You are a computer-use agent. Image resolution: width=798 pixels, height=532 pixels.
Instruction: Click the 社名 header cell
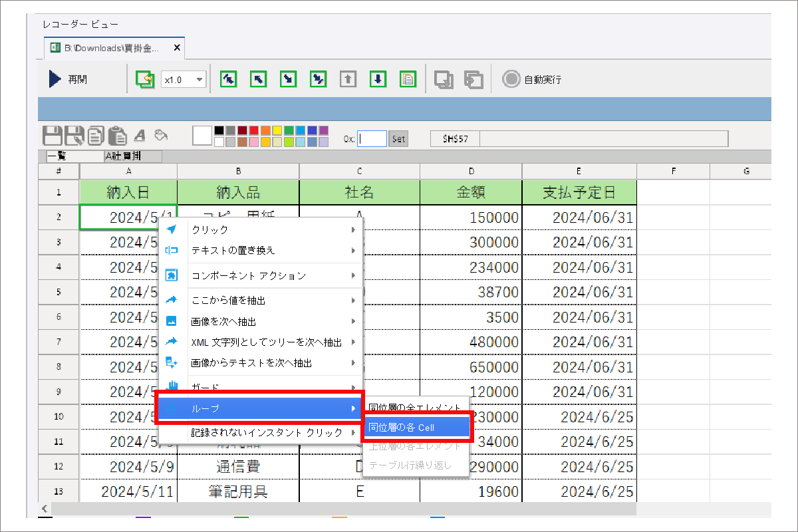click(359, 193)
